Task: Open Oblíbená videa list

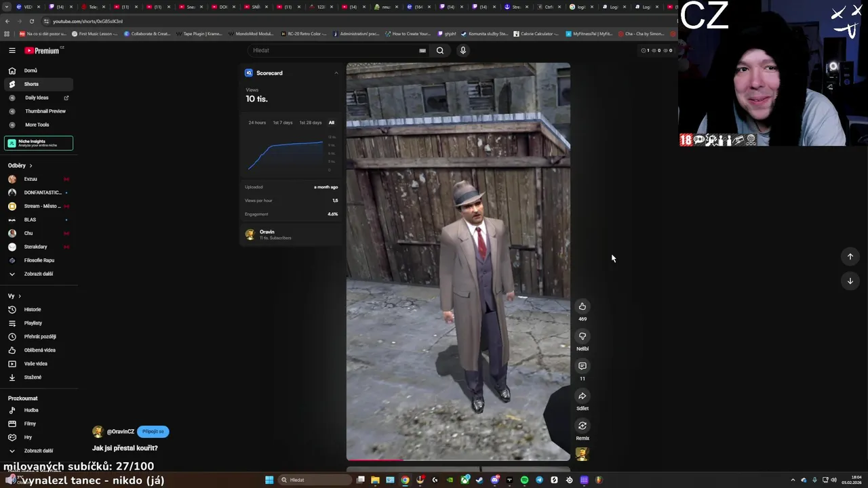Action: pyautogui.click(x=39, y=350)
